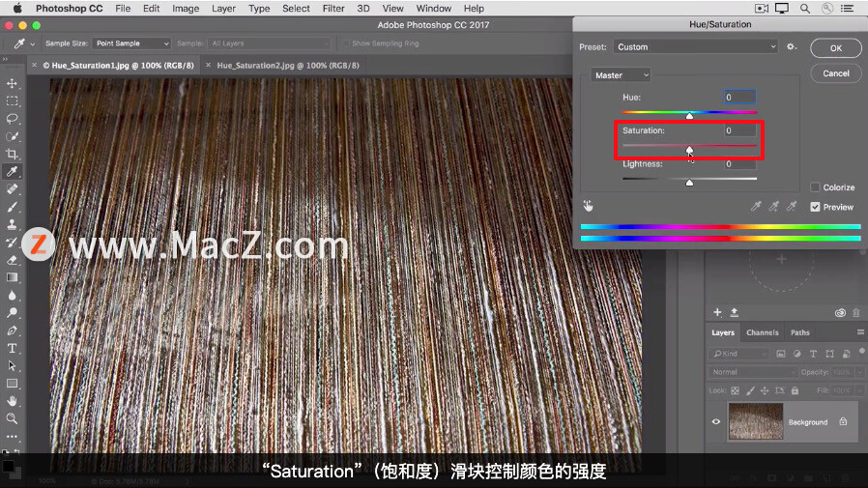
Task: Open the Layer menu
Action: 223,9
